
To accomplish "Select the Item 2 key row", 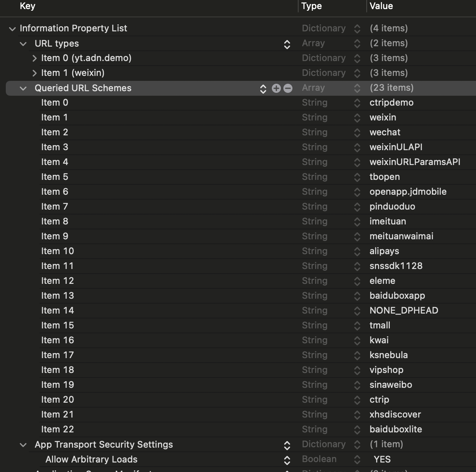I will click(54, 132).
